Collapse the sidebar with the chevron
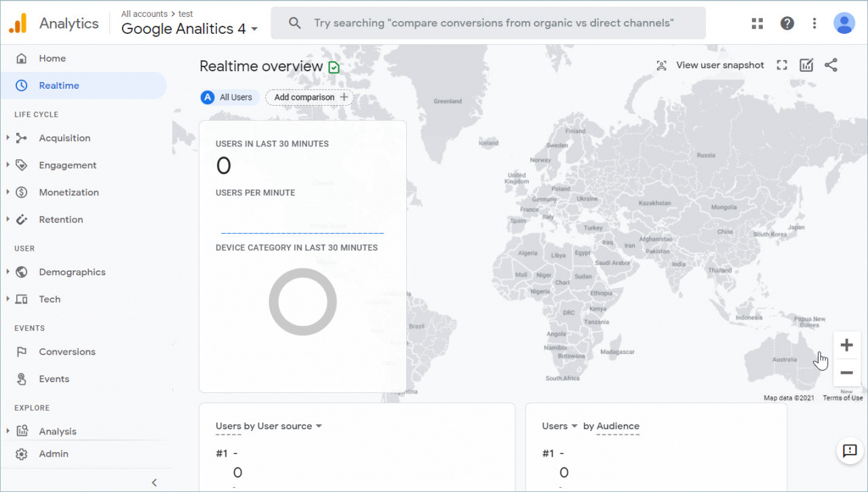 coord(154,483)
